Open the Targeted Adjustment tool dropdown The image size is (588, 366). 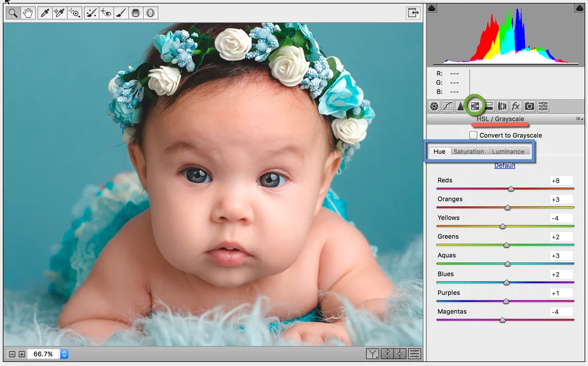coord(79,16)
